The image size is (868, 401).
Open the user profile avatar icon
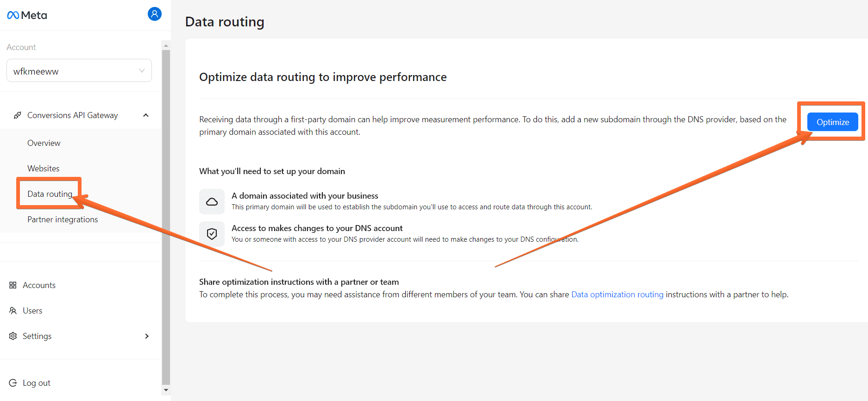coord(155,14)
